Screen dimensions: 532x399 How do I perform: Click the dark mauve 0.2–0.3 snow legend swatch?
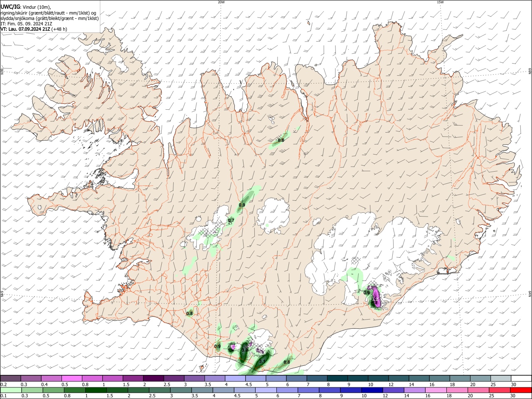point(10,378)
